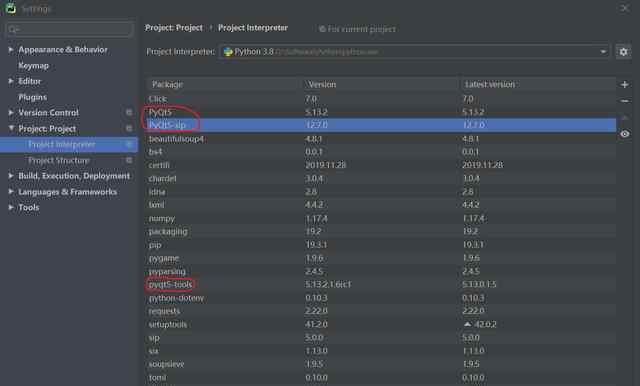Select the numpy package row
The height and width of the screenshot is (386, 640).
[x=381, y=218]
